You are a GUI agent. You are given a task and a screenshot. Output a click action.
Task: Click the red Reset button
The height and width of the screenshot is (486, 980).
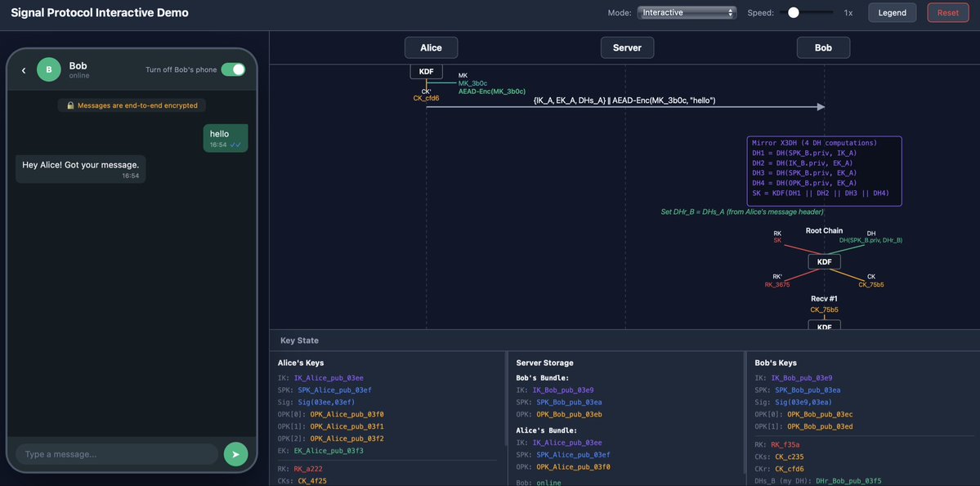[x=948, y=12]
